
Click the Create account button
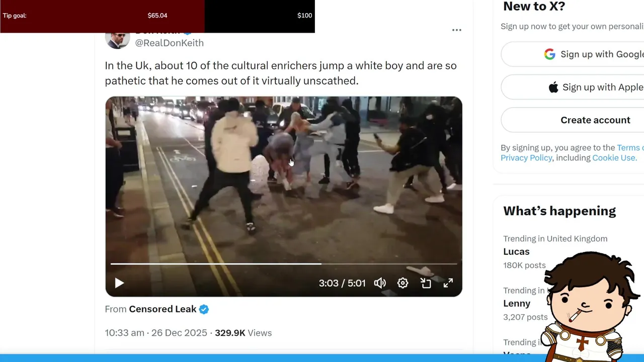(573, 120)
